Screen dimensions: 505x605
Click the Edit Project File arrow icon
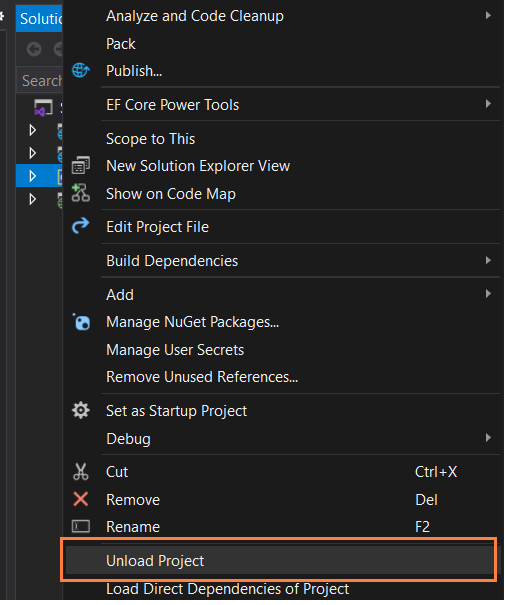click(x=81, y=226)
